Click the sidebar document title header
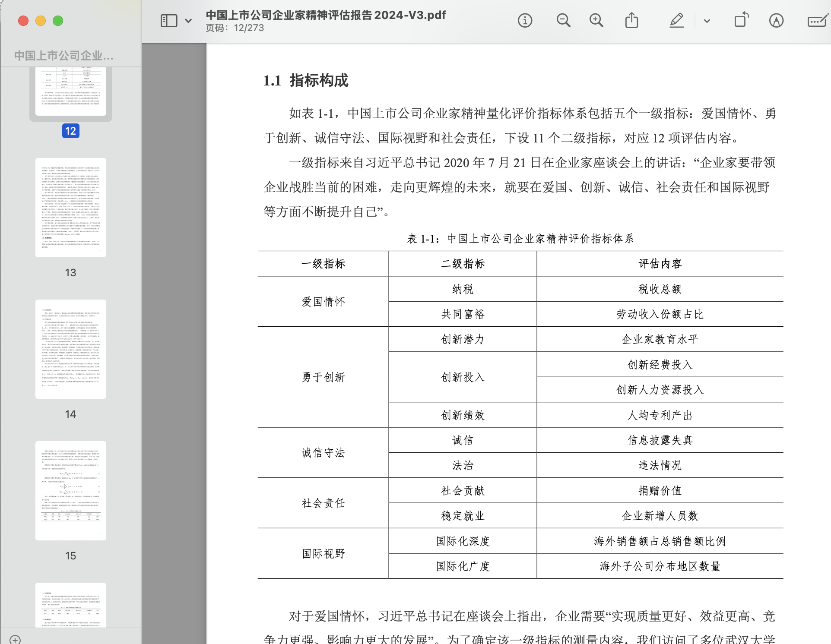831x644 pixels. pos(64,55)
